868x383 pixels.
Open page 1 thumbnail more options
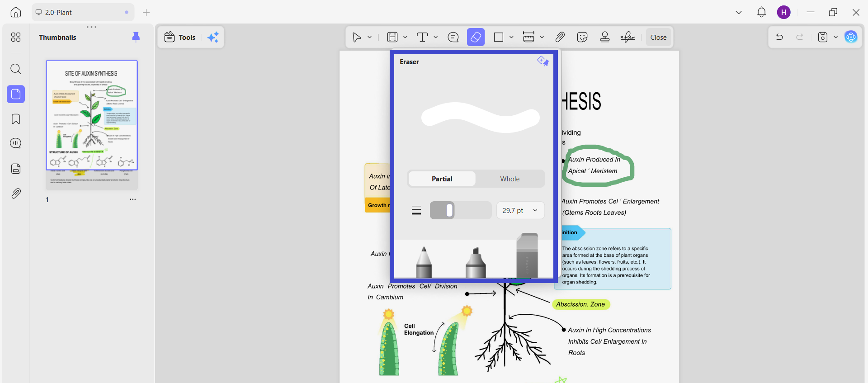[x=132, y=199]
